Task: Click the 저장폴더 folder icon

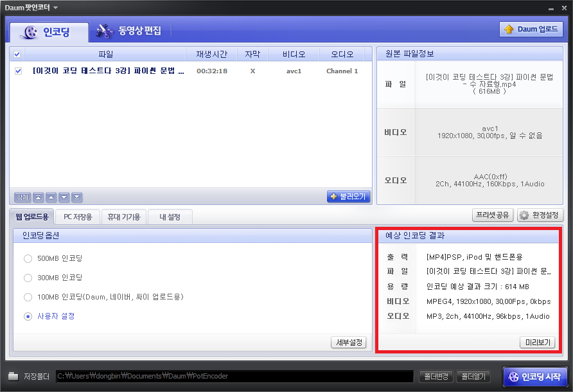Action: (13, 376)
